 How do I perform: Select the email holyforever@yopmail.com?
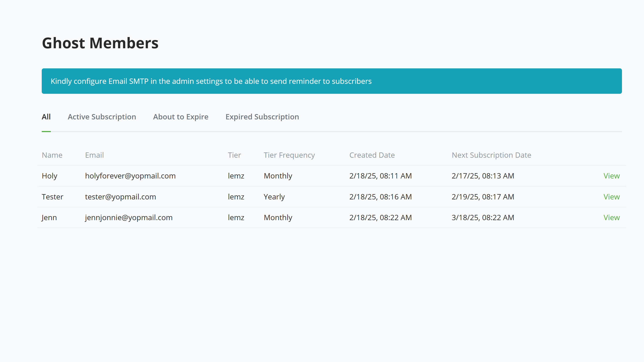[130, 176]
